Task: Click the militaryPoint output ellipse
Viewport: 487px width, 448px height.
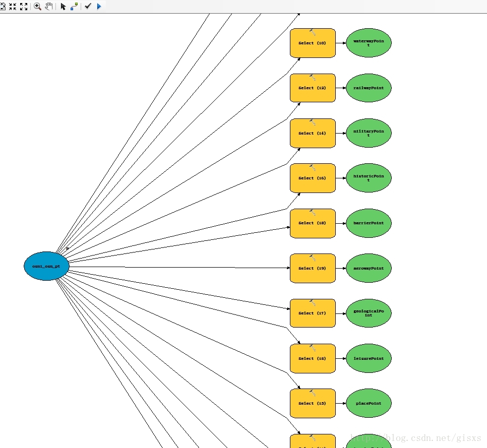Action: [369, 133]
